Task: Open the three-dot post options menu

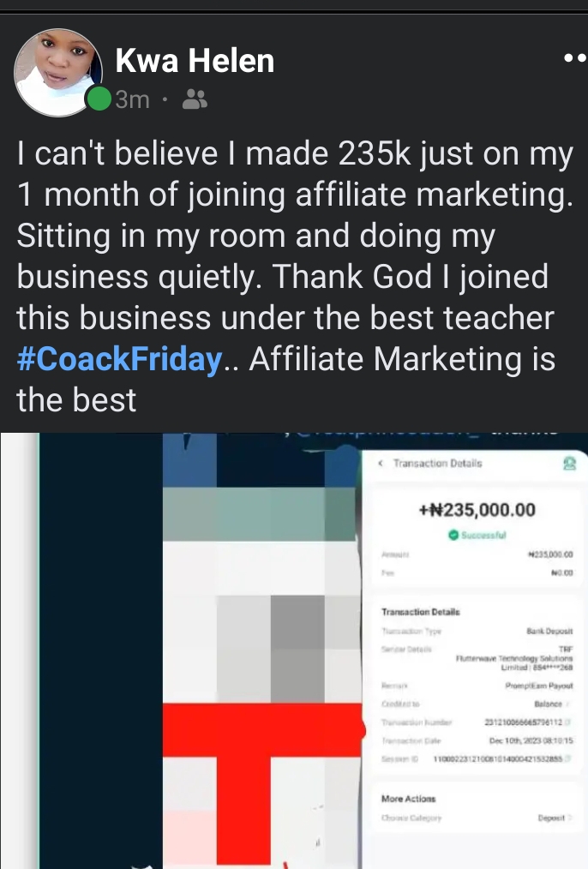Action: point(573,60)
